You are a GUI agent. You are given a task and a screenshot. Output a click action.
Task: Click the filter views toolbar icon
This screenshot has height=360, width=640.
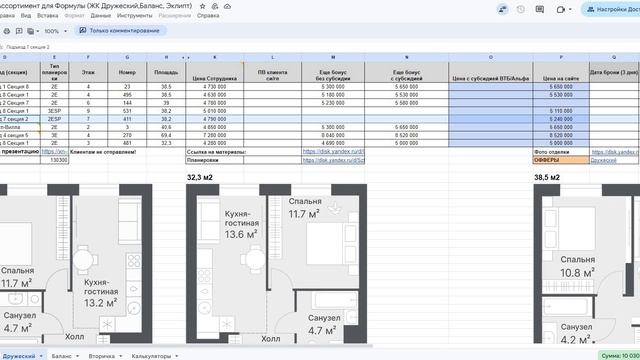tap(31, 31)
